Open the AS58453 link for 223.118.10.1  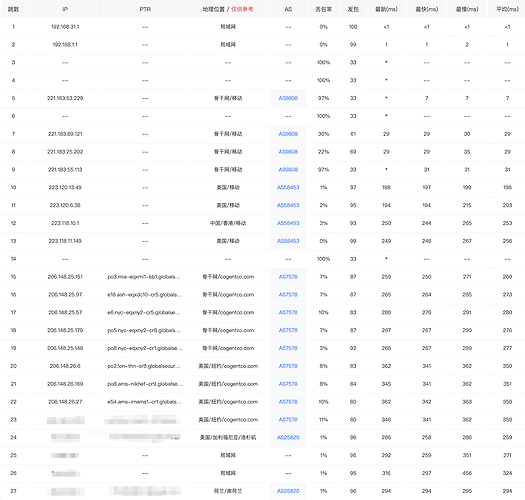288,223
